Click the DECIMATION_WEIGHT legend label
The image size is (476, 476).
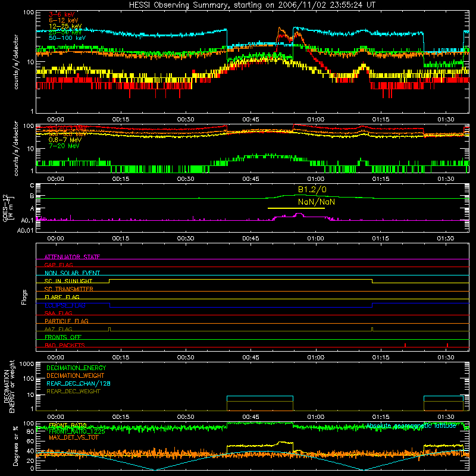76,375
